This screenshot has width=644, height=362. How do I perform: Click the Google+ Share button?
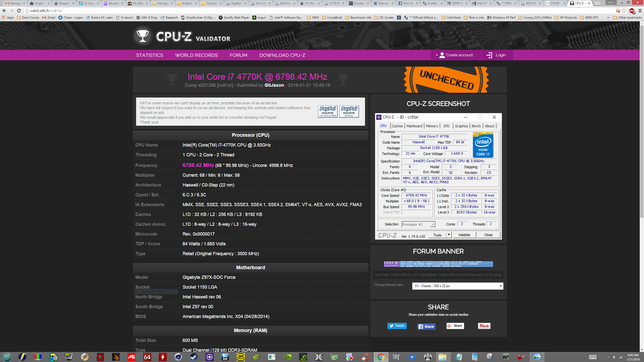455,326
